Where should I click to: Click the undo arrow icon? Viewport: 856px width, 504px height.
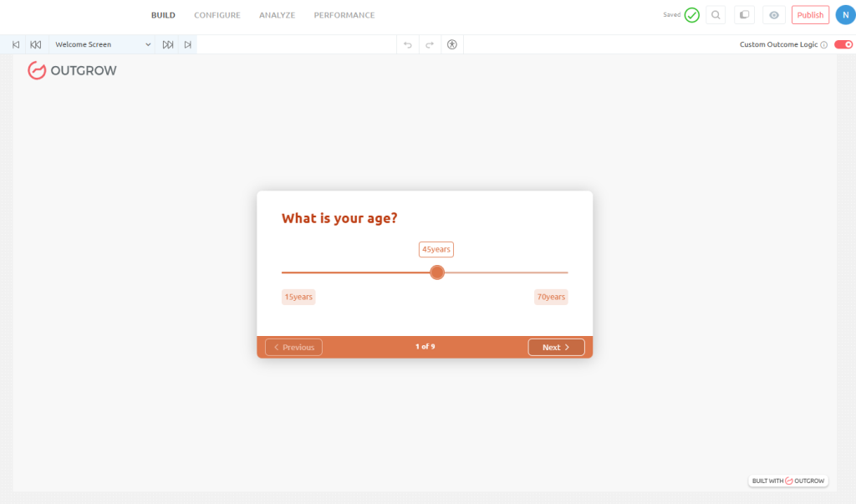point(408,44)
